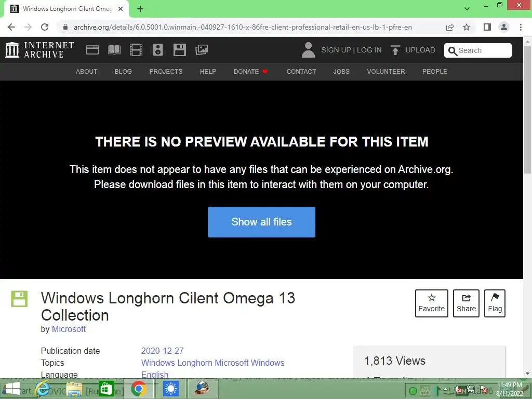
Task: Click the Share button for this item
Action: coord(466,303)
